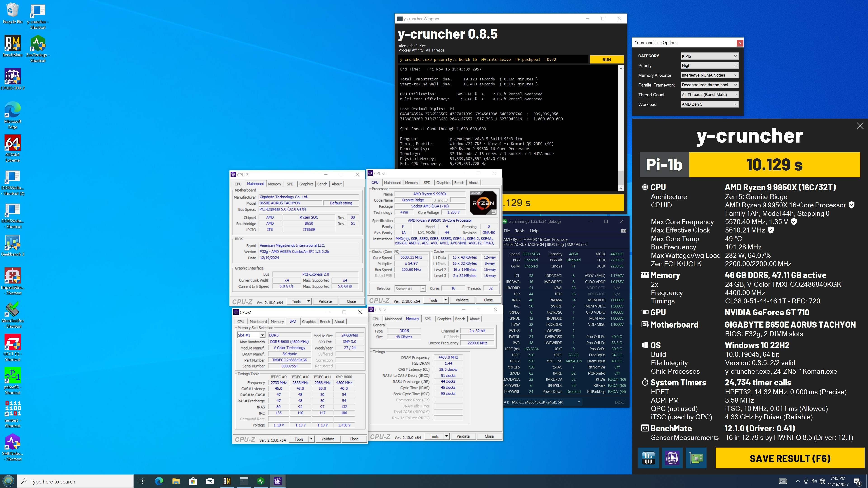Launch the y-cruncher Shortcut desktop icon
Screen dimensions: 868x488
[38, 16]
